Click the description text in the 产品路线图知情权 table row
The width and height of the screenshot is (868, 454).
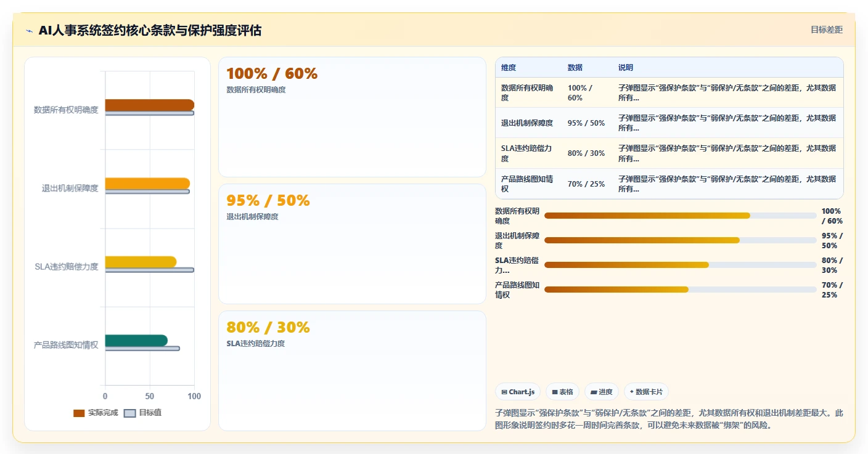point(727,184)
